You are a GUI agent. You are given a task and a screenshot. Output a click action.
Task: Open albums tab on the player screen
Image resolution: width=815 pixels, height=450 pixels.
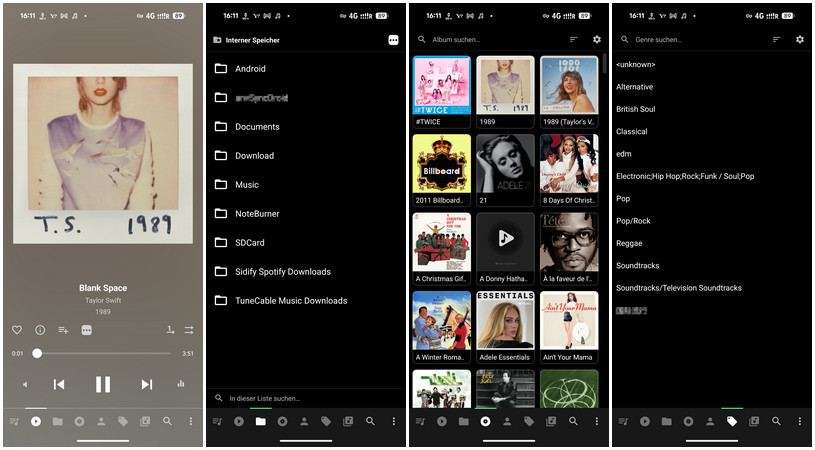[80, 421]
